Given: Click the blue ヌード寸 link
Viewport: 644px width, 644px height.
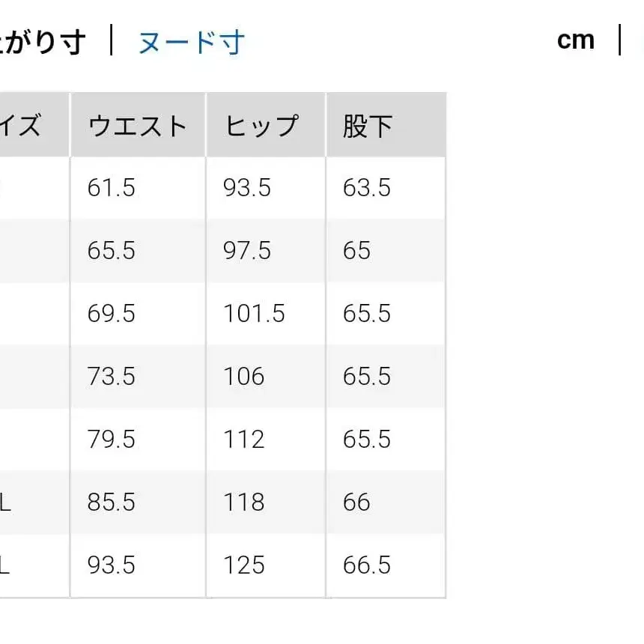Looking at the screenshot, I should [x=189, y=43].
